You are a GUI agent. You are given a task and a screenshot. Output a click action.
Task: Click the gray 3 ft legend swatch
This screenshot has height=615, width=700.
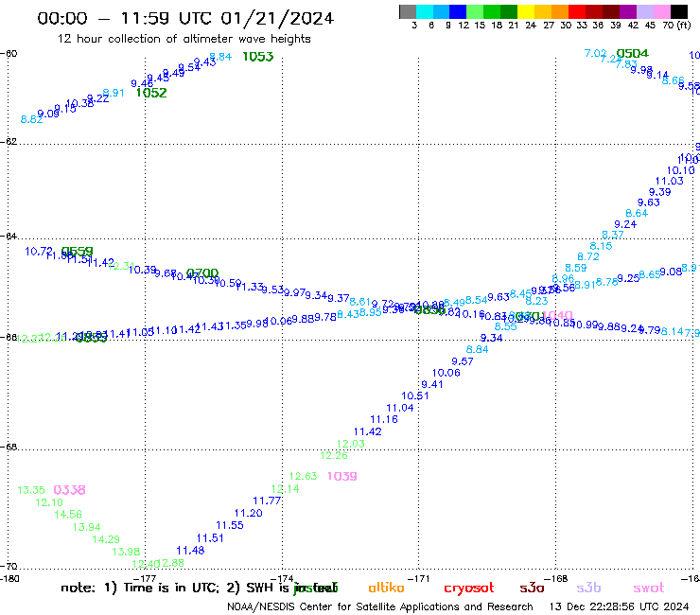(408, 11)
